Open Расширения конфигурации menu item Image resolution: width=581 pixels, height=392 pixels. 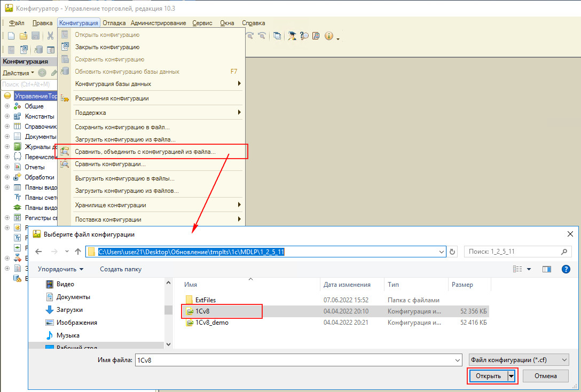click(152, 98)
